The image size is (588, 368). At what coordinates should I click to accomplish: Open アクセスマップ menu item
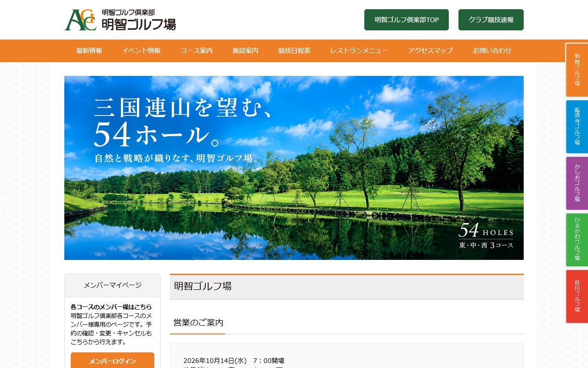[x=430, y=51]
